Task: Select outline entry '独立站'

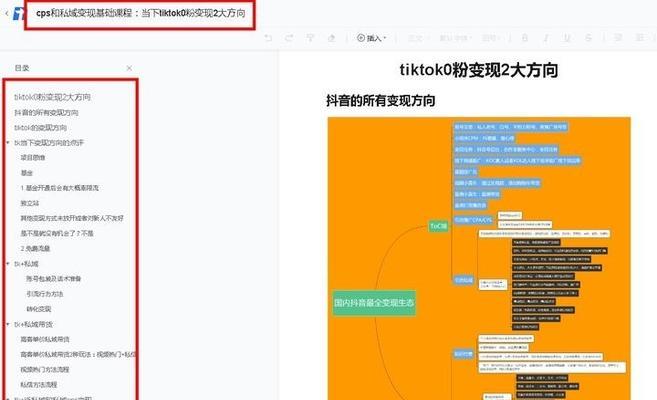Action: (x=30, y=203)
